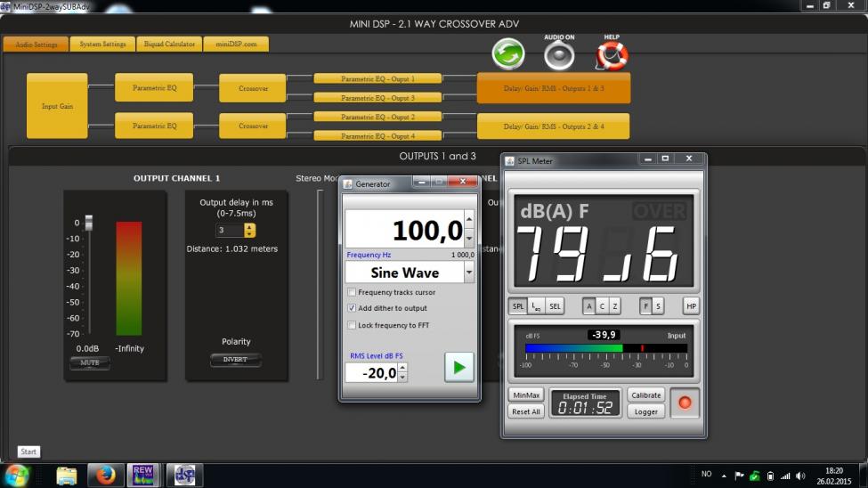Open the Biquad Calculator tab

coord(169,44)
